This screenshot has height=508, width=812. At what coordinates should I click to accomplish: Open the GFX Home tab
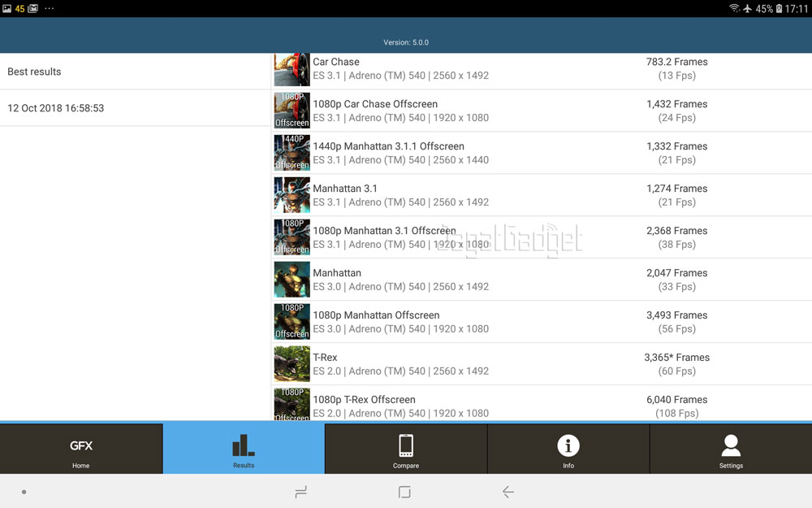(x=81, y=449)
